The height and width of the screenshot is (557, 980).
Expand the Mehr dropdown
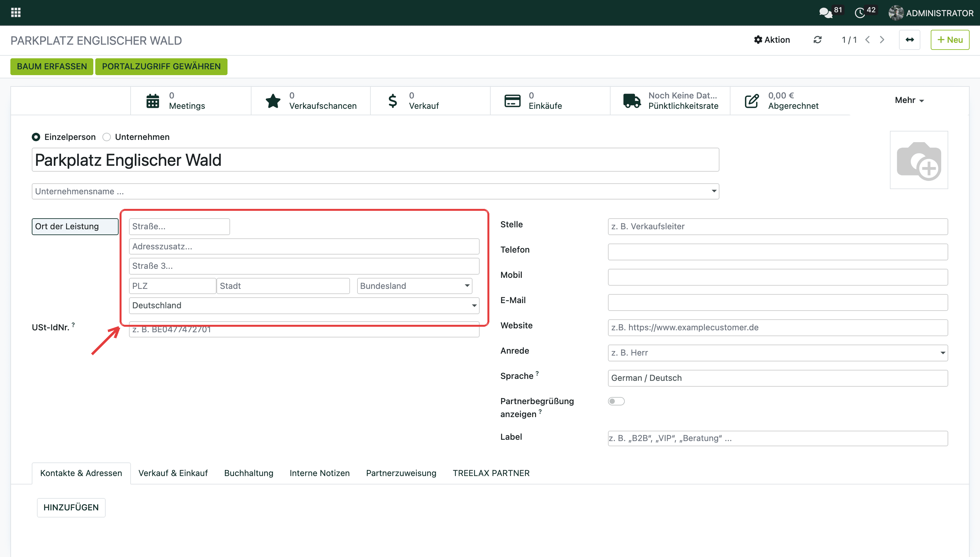pyautogui.click(x=909, y=100)
